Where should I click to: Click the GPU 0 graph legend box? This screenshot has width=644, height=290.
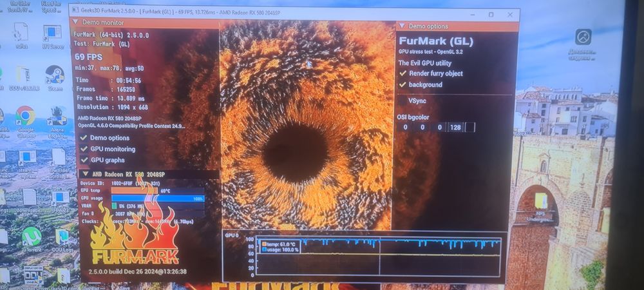[281, 246]
